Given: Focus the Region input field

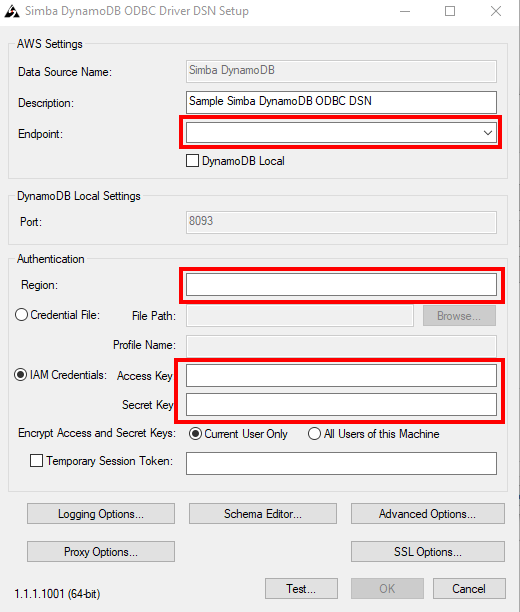Looking at the screenshot, I should [x=341, y=285].
